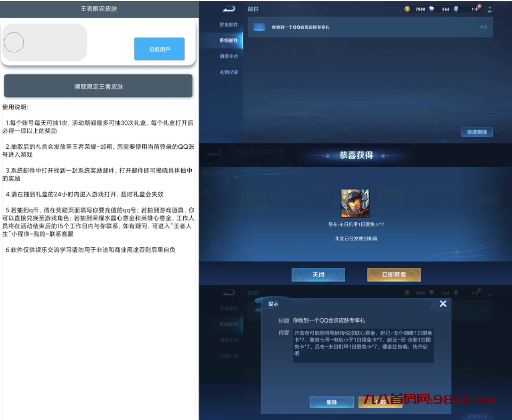
Task: Click the back arrow beside the 邮件 title
Action: [229, 9]
